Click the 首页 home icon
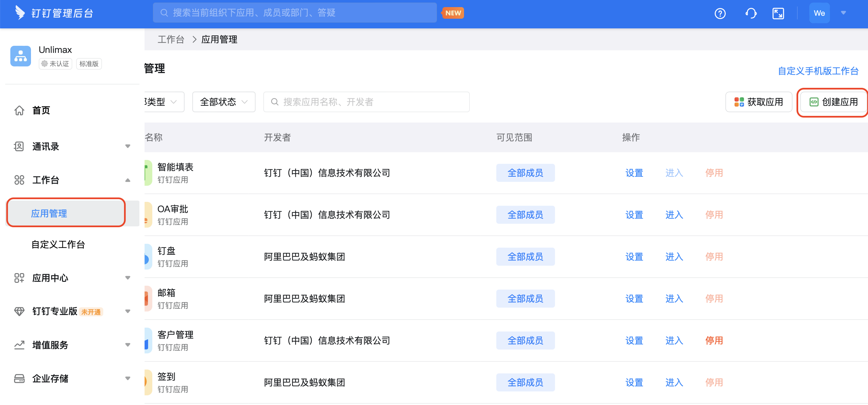This screenshot has height=405, width=868. pos(19,110)
